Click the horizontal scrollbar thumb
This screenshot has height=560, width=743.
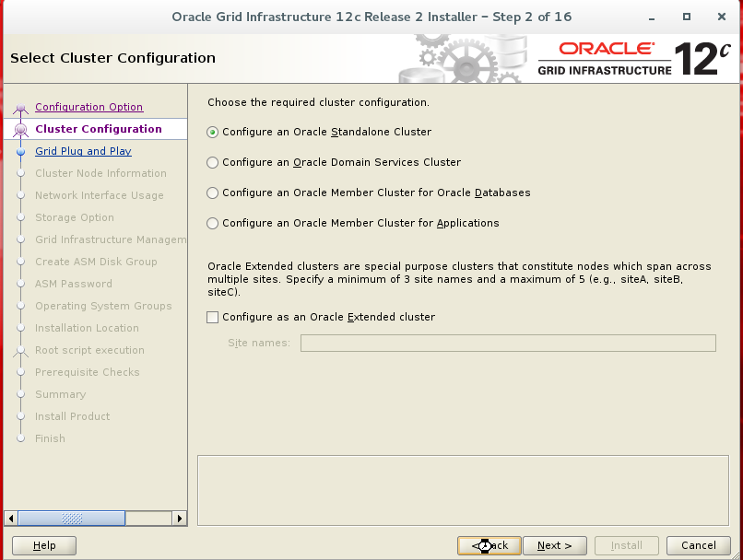(x=71, y=518)
